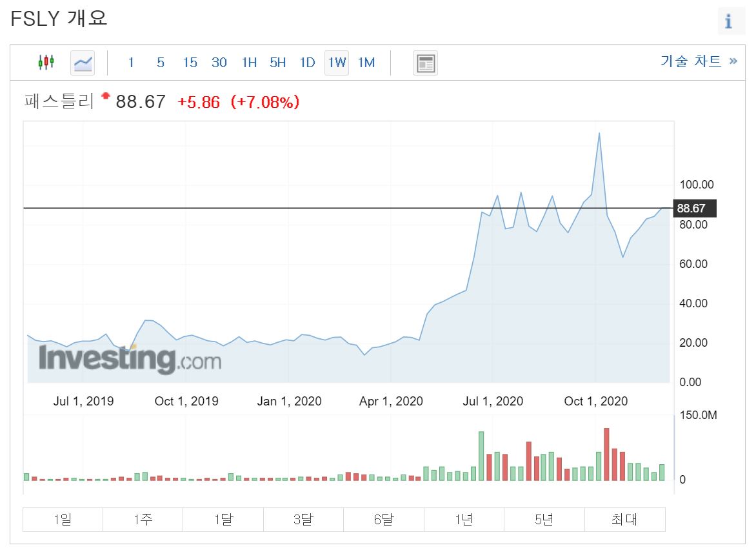Set chart interval to 15 minutes

tap(190, 63)
